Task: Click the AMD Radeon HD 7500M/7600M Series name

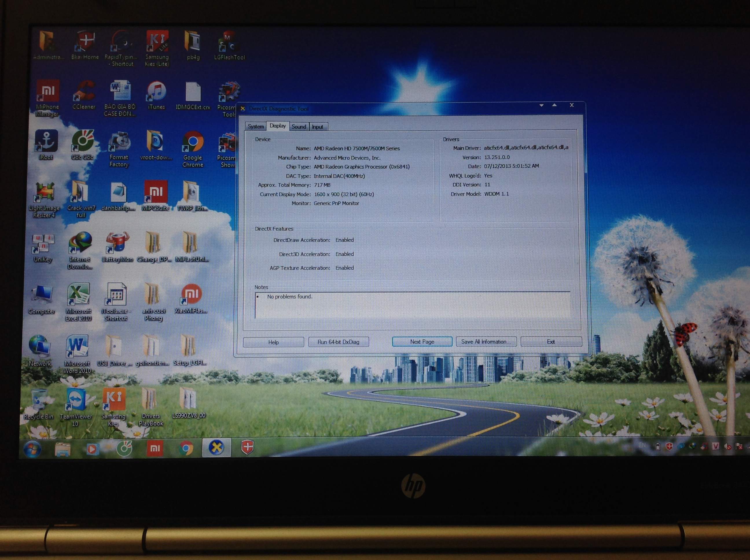Action: 357,148
